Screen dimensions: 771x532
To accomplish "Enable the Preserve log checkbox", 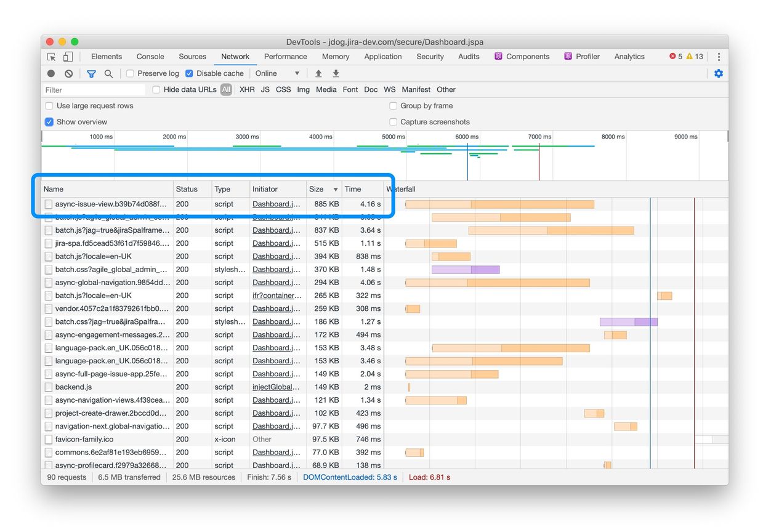I will pos(130,73).
